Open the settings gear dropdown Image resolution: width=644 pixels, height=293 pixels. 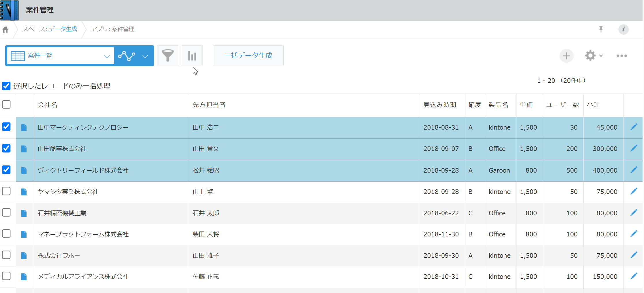(x=594, y=56)
